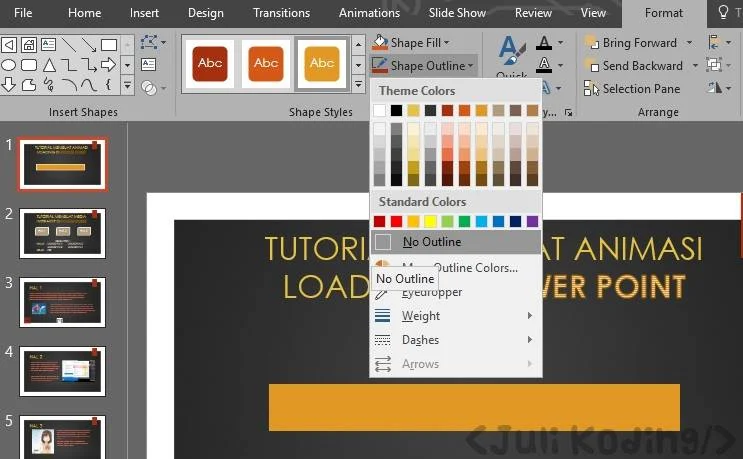Switch to the Slide Show tab
Viewport: 743px width, 459px height.
point(457,13)
